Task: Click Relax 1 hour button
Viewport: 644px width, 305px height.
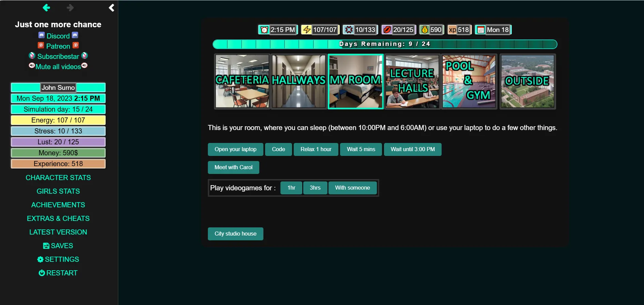Action: pyautogui.click(x=316, y=149)
